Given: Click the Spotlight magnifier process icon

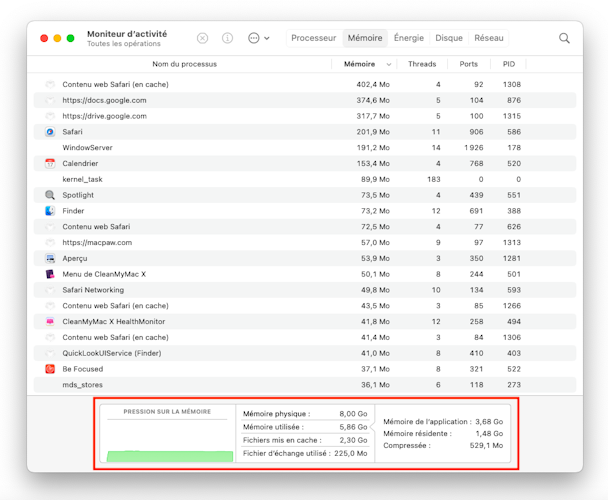Looking at the screenshot, I should click(50, 195).
